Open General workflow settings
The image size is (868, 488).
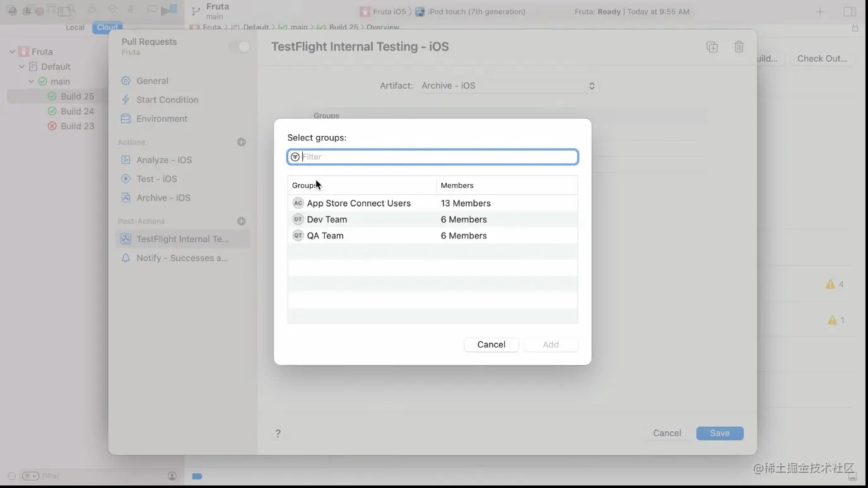click(x=183, y=81)
